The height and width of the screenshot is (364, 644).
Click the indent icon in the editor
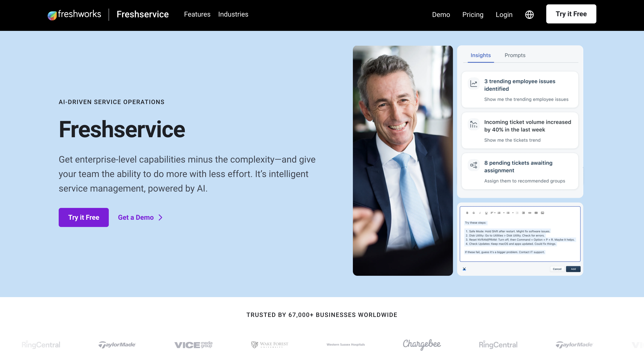point(524,213)
